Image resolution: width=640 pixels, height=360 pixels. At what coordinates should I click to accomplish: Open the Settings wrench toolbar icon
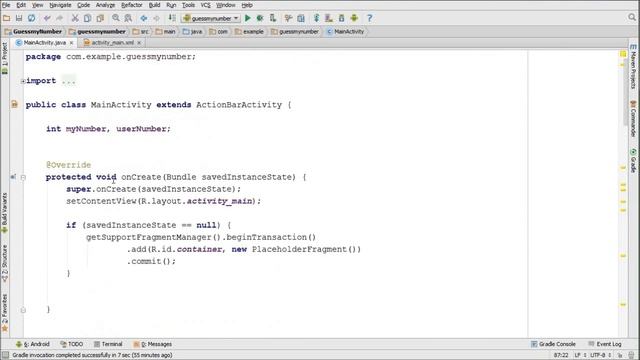[288, 18]
